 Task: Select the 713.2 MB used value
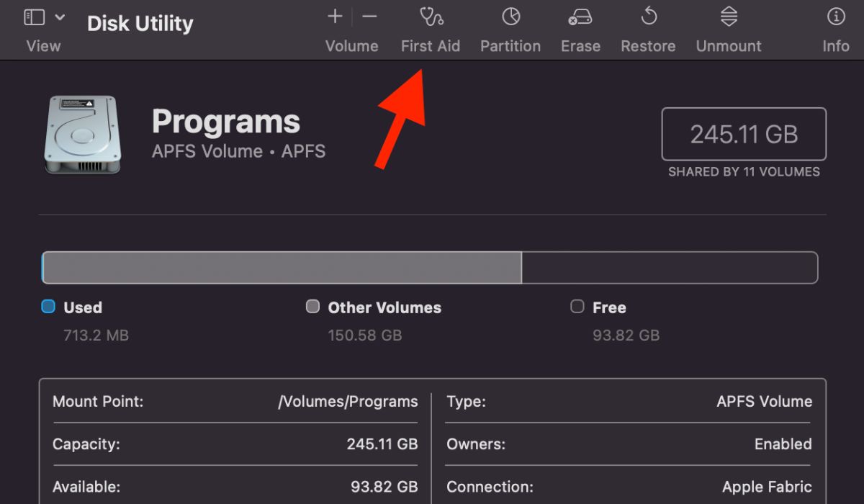pyautogui.click(x=96, y=336)
